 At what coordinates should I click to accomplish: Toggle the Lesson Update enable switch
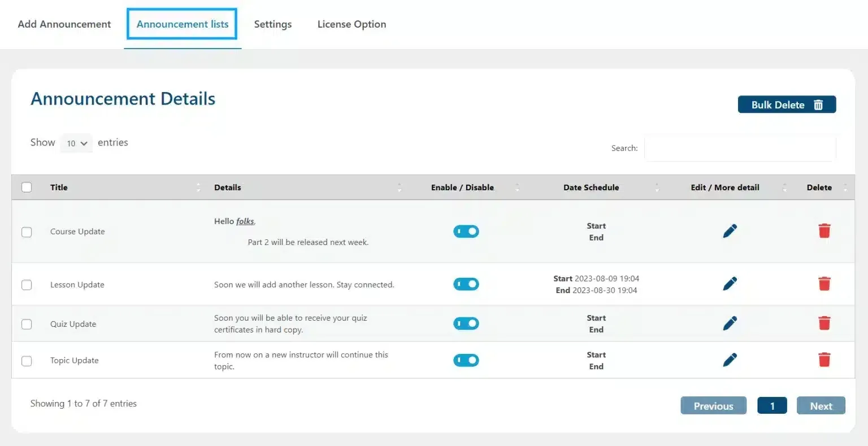coord(466,284)
